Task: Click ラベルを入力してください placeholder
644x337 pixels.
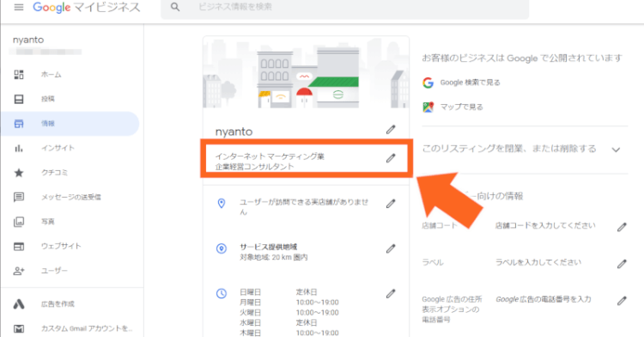Action: pos(538,262)
